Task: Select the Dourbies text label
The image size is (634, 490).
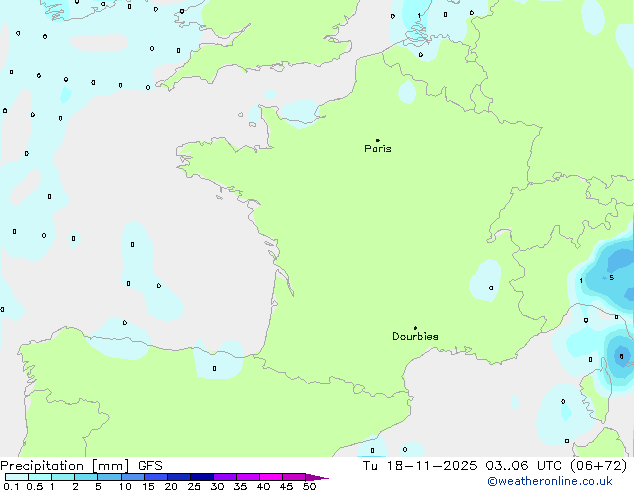Action: point(415,337)
